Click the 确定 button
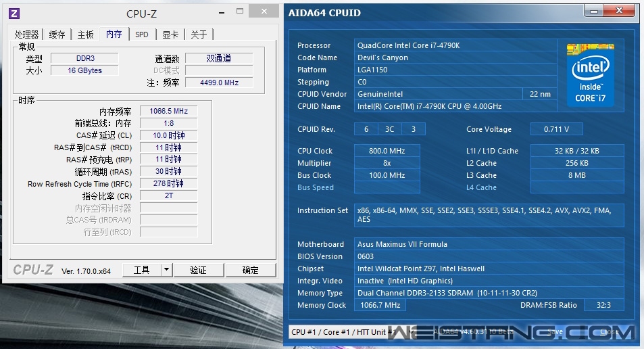Viewport: 644px width, 349px height. tap(250, 270)
